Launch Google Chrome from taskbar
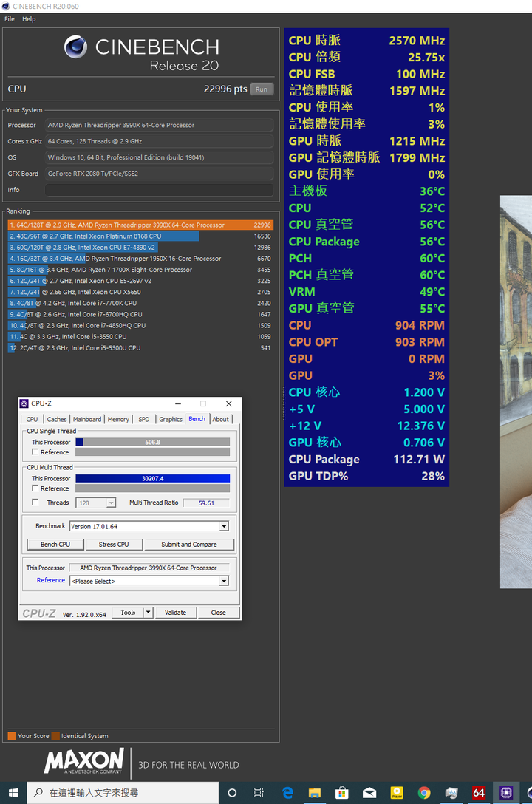This screenshot has height=804, width=532. (x=424, y=793)
